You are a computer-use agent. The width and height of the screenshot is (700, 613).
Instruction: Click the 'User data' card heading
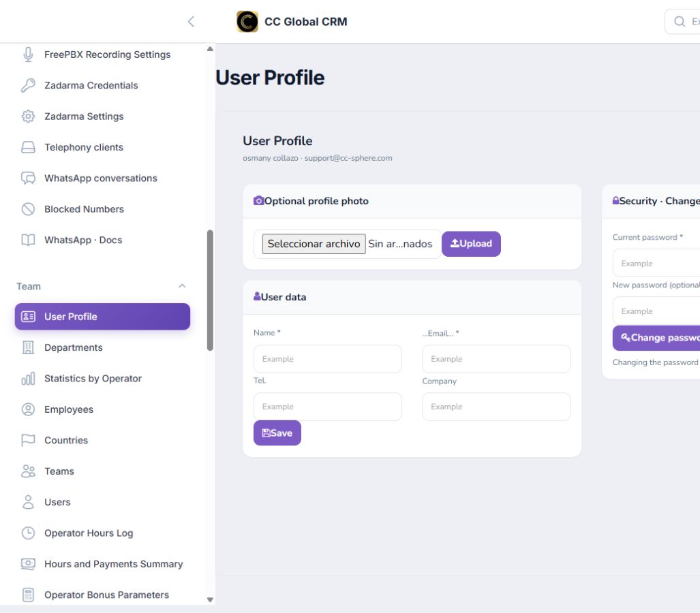(x=284, y=297)
